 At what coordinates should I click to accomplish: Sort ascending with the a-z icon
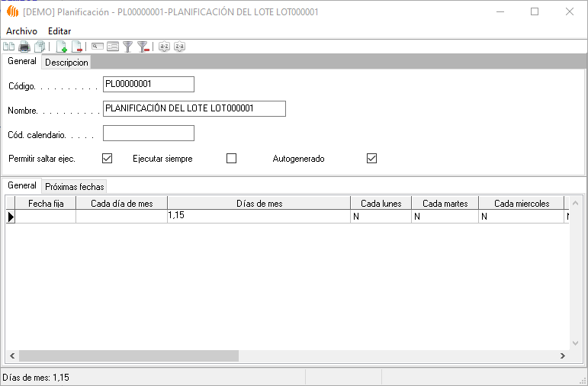(164, 47)
